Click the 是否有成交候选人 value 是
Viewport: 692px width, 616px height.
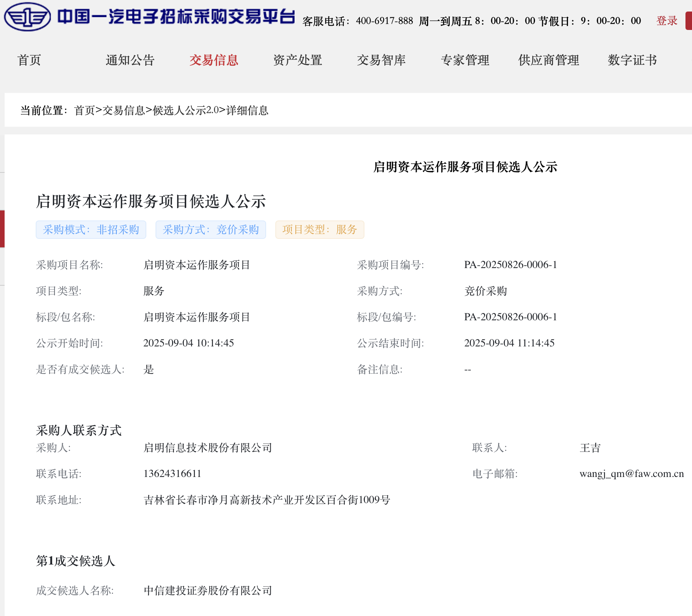point(149,369)
